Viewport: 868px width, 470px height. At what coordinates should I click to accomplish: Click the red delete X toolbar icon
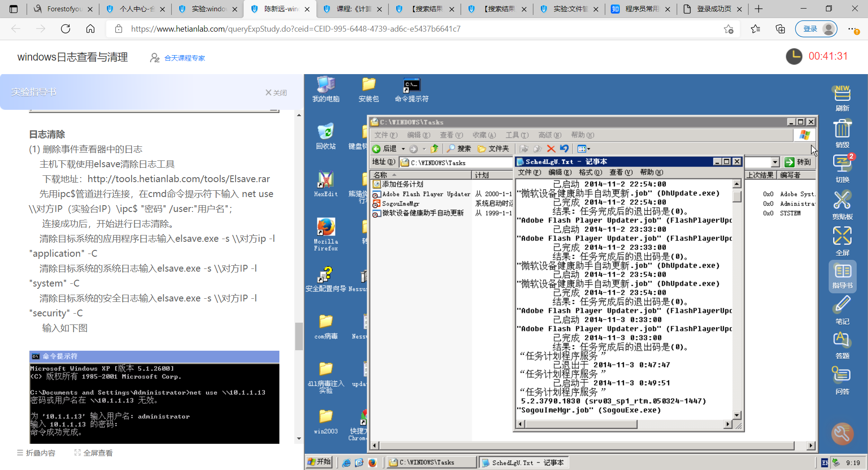click(551, 149)
